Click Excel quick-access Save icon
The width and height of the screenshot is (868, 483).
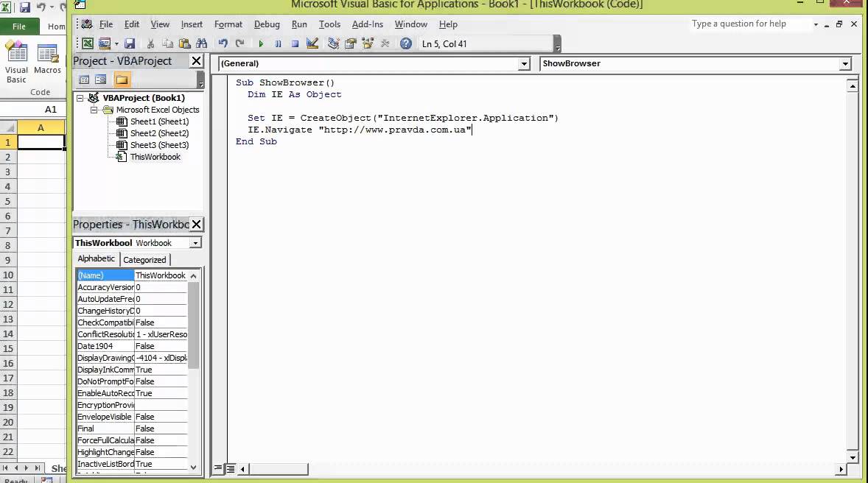coord(25,7)
